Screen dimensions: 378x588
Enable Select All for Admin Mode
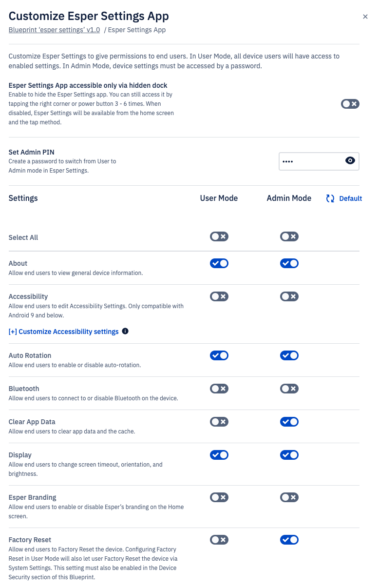[289, 236]
